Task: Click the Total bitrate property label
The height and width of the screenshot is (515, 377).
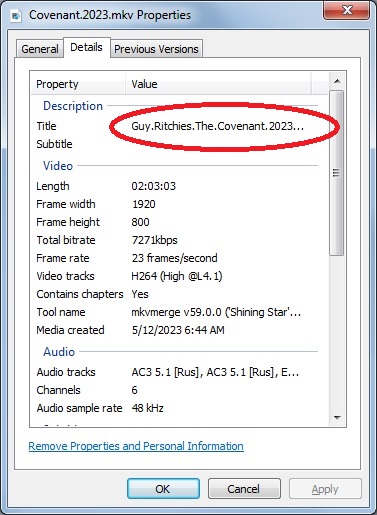Action: pos(66,240)
